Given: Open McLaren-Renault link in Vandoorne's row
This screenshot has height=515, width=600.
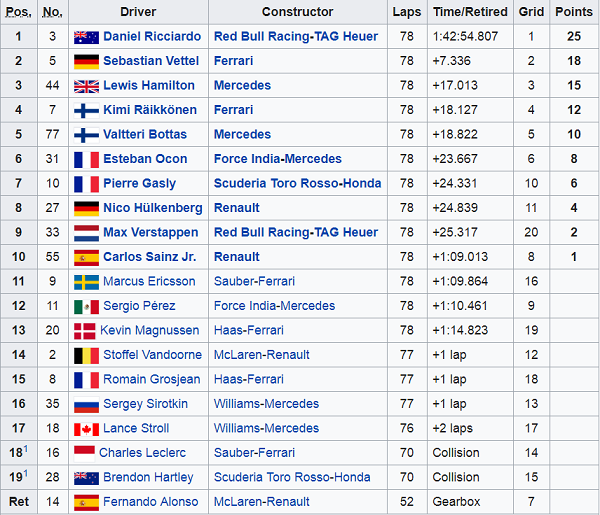Looking at the screenshot, I should point(261,355).
